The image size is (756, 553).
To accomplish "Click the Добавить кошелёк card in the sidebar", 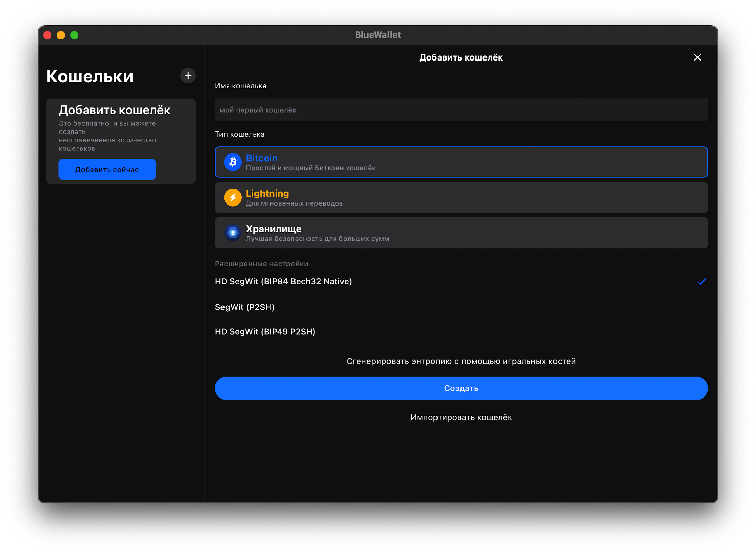I will click(x=121, y=142).
